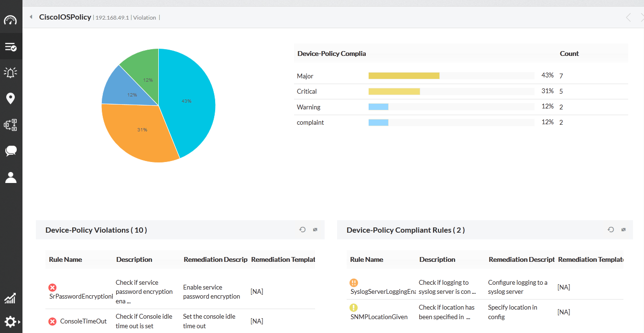
Task: Click the CiscoIOSPolicy title
Action: tap(65, 17)
